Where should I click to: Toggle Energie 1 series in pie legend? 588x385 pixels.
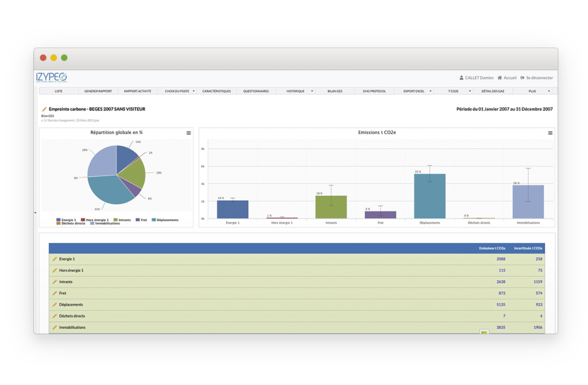(66, 220)
